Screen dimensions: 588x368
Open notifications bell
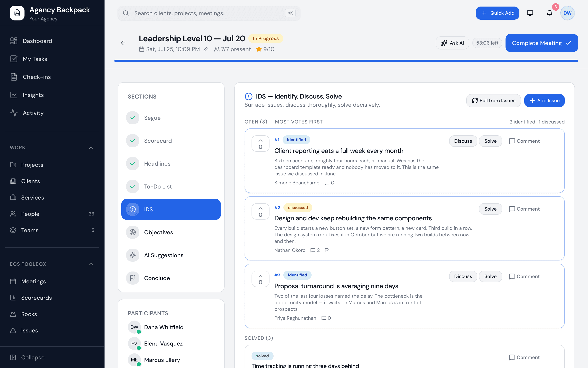(x=550, y=13)
